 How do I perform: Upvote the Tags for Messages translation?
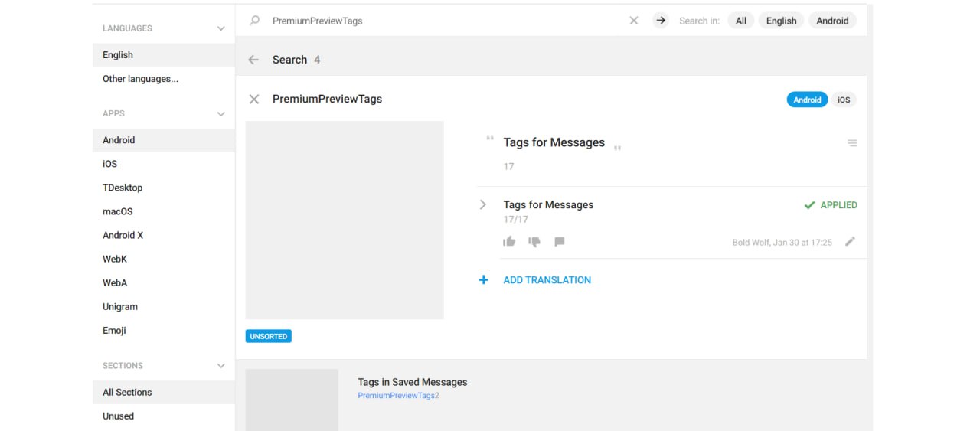(509, 242)
